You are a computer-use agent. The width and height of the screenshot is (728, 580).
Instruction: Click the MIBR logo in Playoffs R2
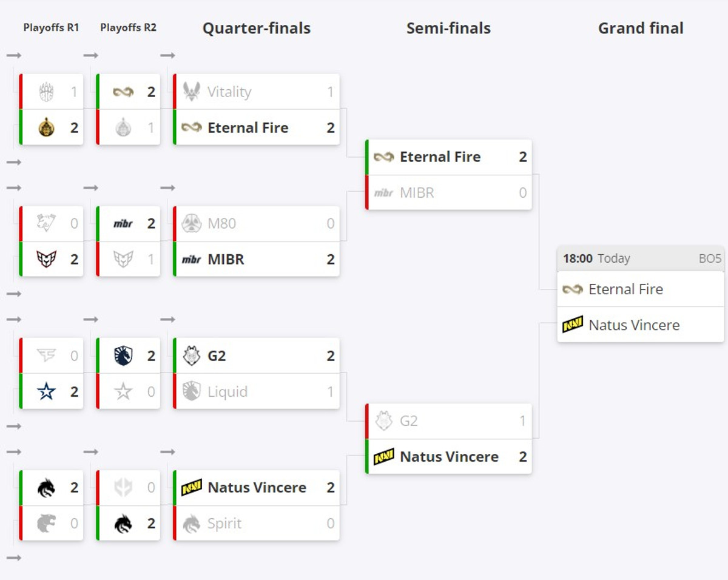123,224
